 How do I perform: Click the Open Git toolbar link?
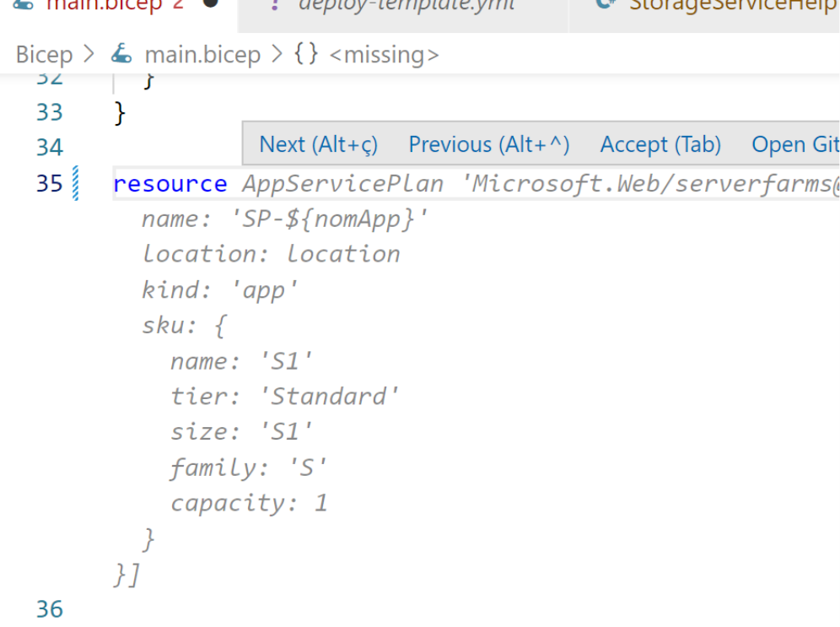tap(794, 144)
